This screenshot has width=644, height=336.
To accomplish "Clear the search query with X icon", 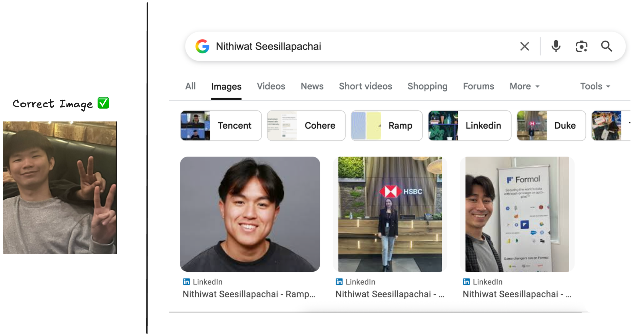I will coord(524,46).
